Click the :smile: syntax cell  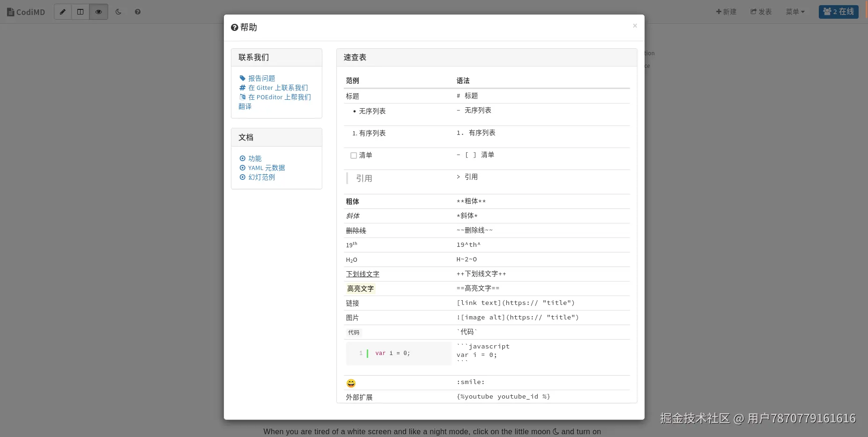471,382
